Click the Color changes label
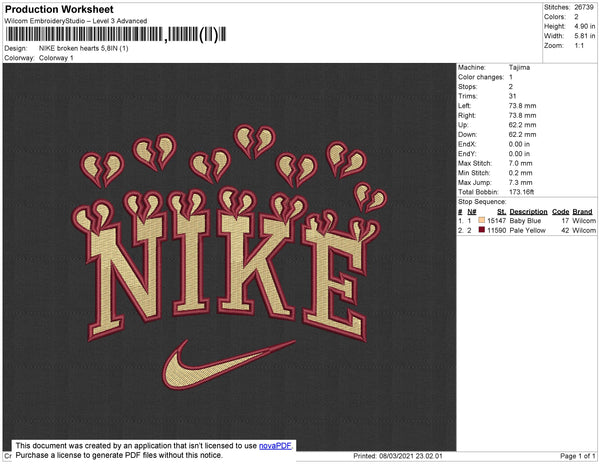The image size is (600, 464). click(481, 77)
